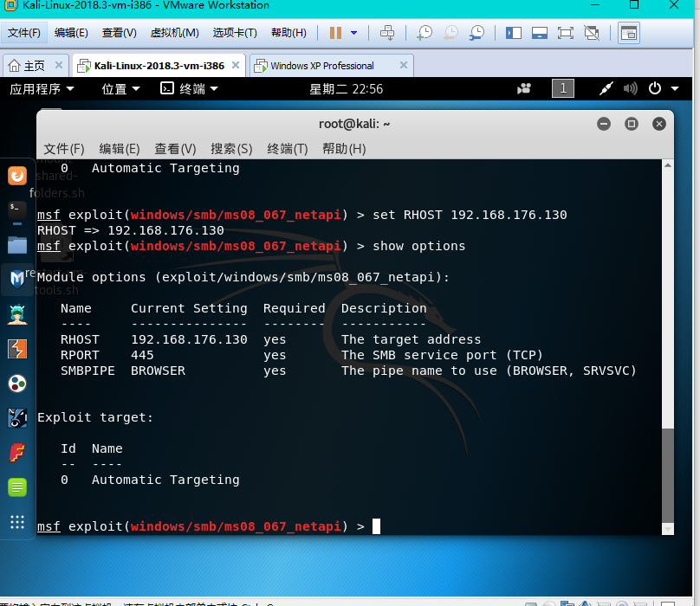This screenshot has height=606, width=700.
Task: Open the clock showing 星期二 22:56
Action: point(347,89)
